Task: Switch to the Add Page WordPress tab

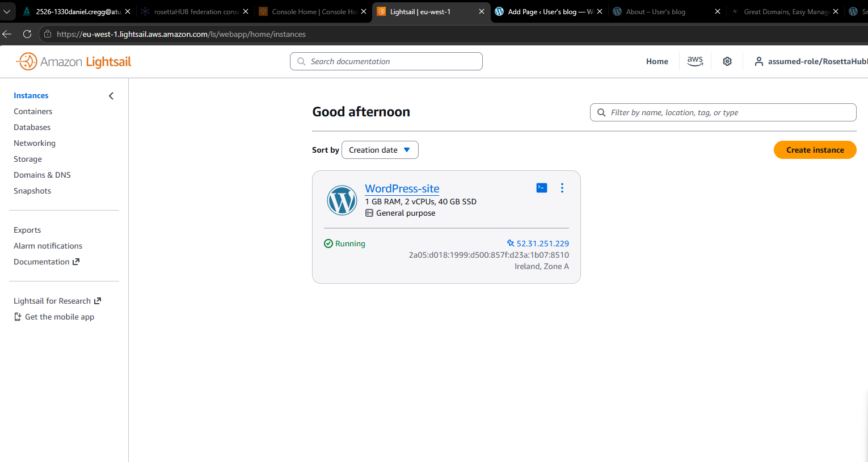Action: coord(545,11)
